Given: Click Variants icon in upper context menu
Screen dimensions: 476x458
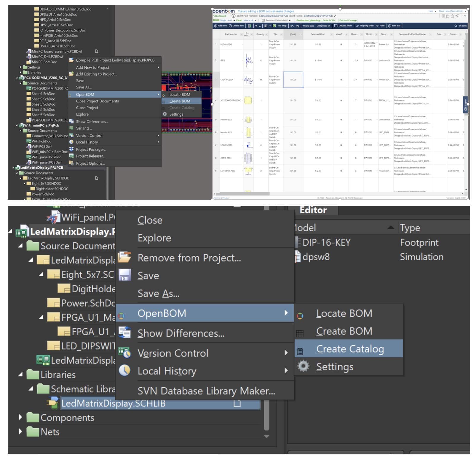Looking at the screenshot, I should point(71,128).
